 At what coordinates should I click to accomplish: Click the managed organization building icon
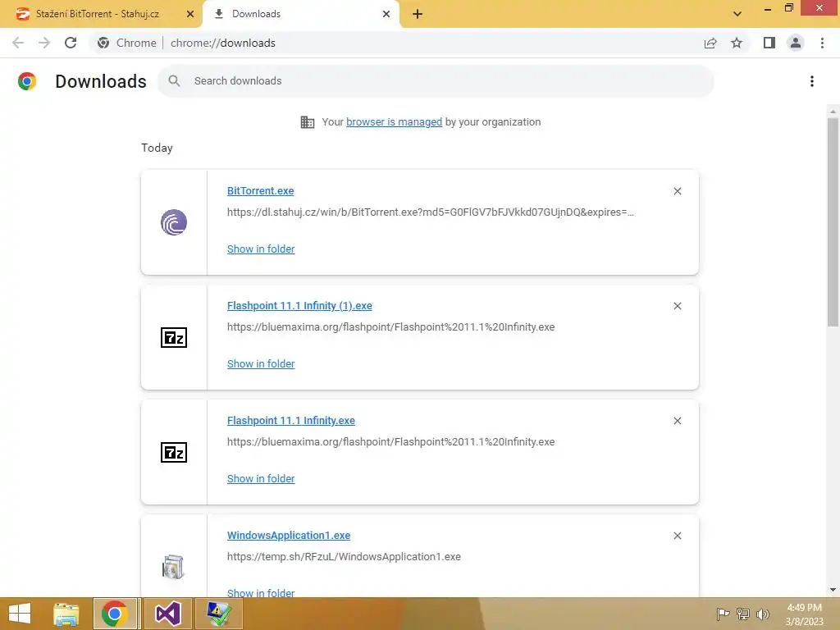(308, 122)
